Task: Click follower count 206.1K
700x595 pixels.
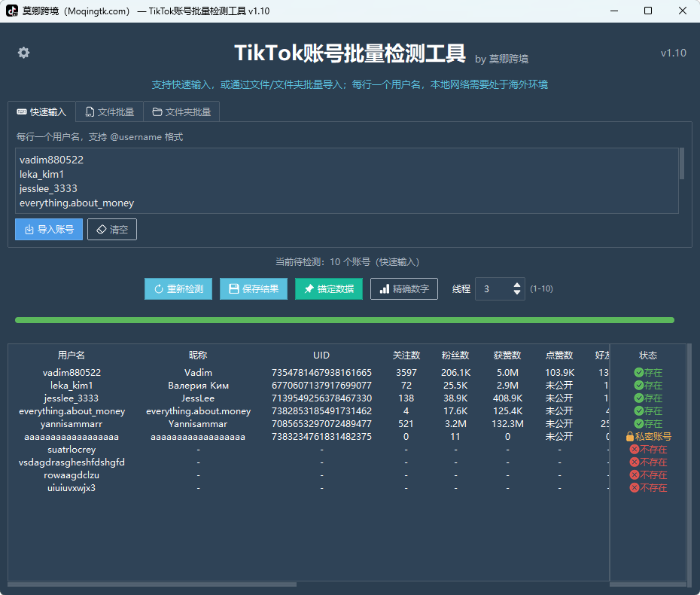Action: pyautogui.click(x=456, y=373)
